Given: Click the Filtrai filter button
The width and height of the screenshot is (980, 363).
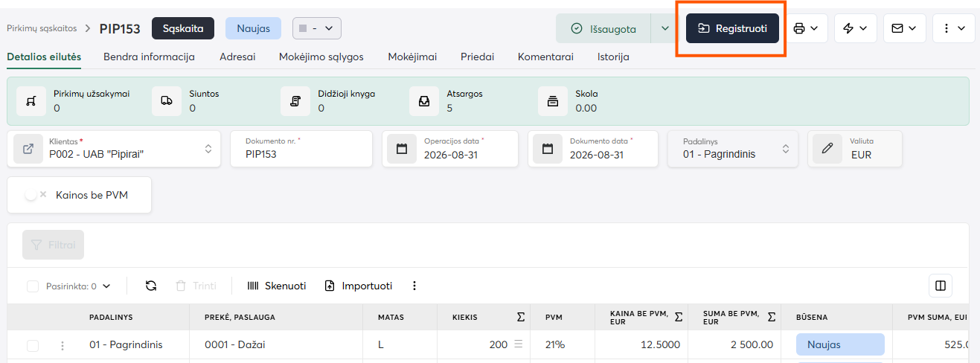Looking at the screenshot, I should coord(54,245).
